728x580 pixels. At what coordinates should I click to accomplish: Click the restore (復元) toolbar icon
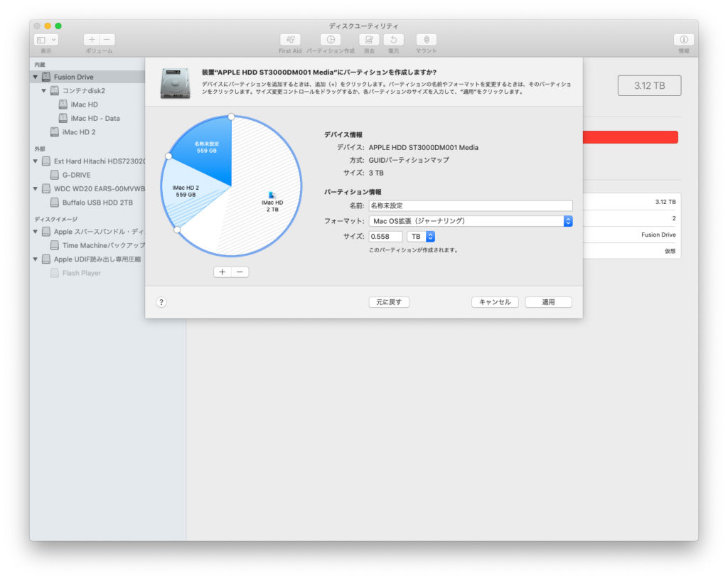tap(393, 41)
